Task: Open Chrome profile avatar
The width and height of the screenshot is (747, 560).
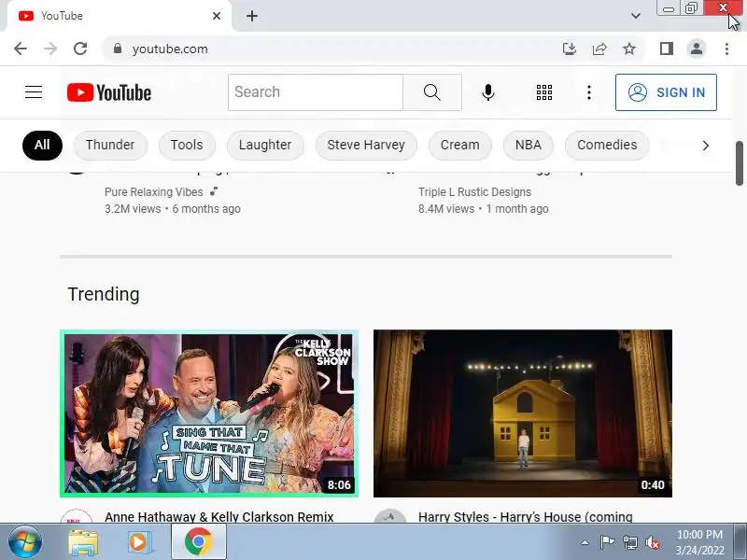Action: (x=697, y=49)
